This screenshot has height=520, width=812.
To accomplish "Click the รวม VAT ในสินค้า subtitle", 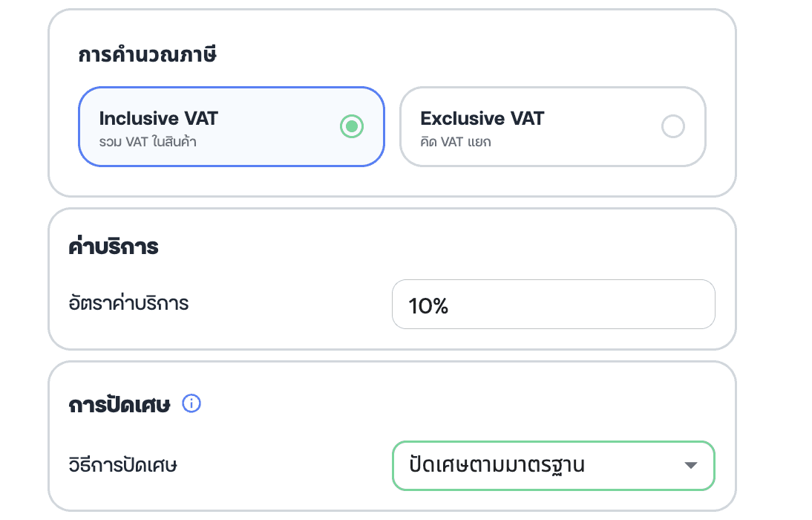I will (148, 142).
